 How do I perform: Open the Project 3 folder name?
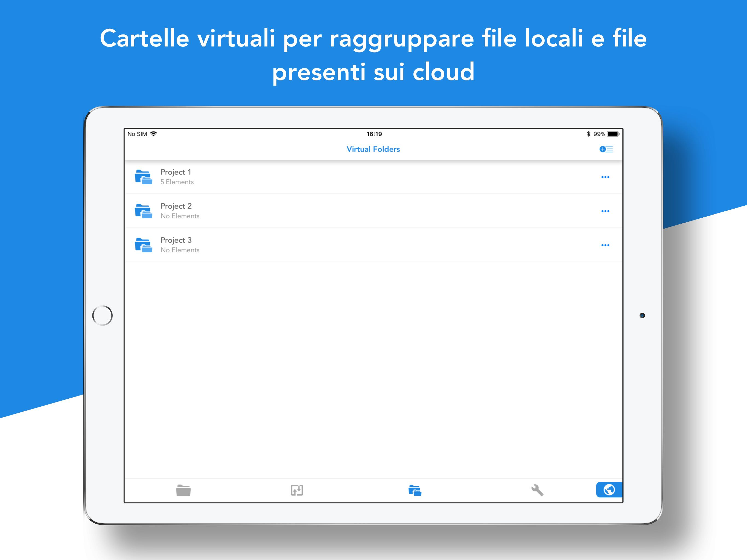click(x=176, y=240)
